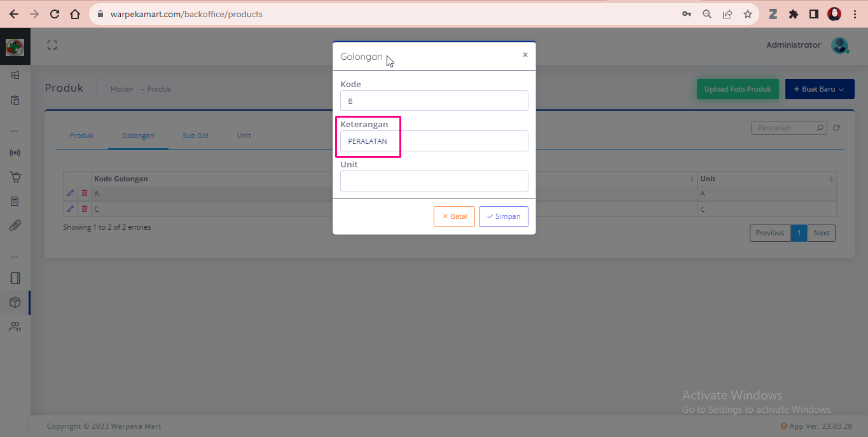Open the users icon in sidebar
The width and height of the screenshot is (868, 437).
click(x=15, y=326)
